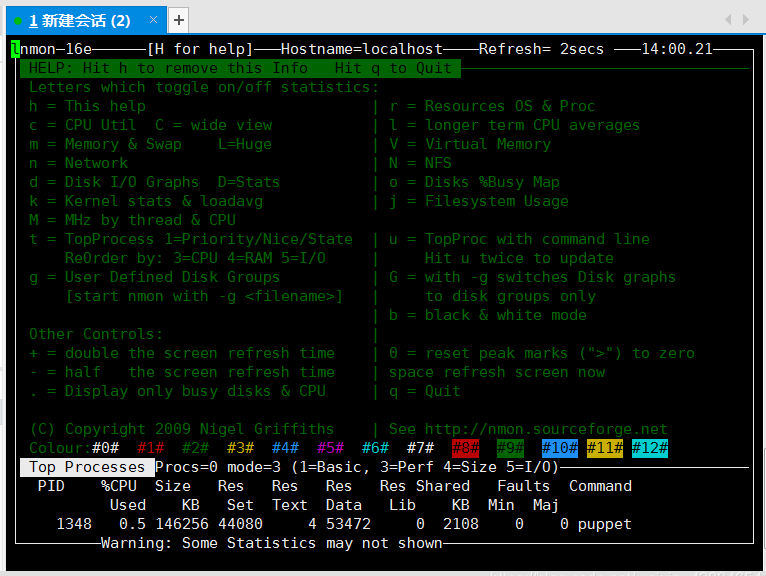Click the Res Set value 44080
The image size is (766, 576).
[240, 524]
